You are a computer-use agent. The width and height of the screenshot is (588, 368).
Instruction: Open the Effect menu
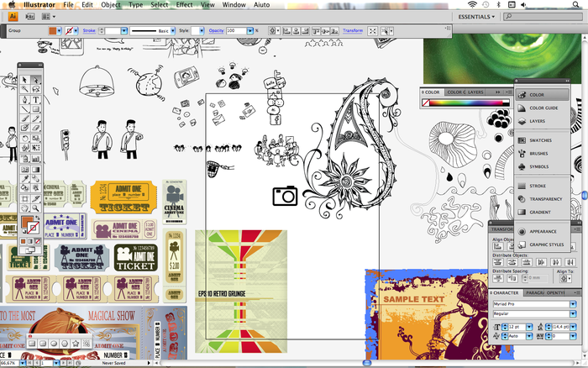coord(184,5)
